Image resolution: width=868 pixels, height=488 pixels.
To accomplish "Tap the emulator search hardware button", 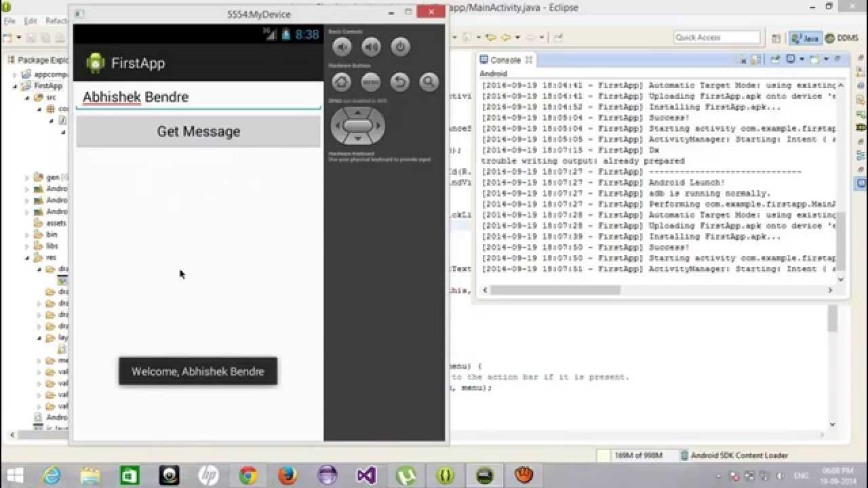I will [429, 82].
